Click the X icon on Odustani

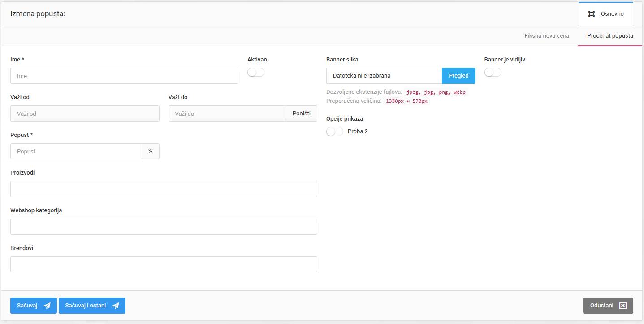622,306
